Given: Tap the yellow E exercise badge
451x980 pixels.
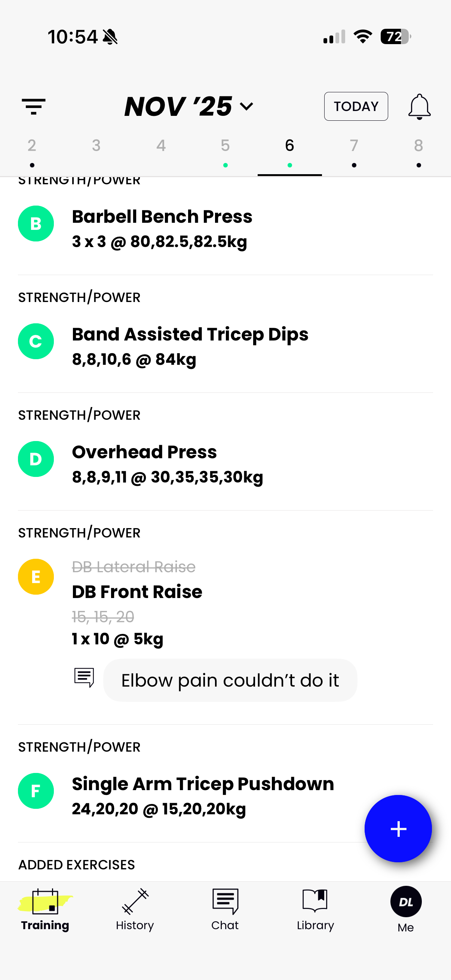Looking at the screenshot, I should (36, 577).
